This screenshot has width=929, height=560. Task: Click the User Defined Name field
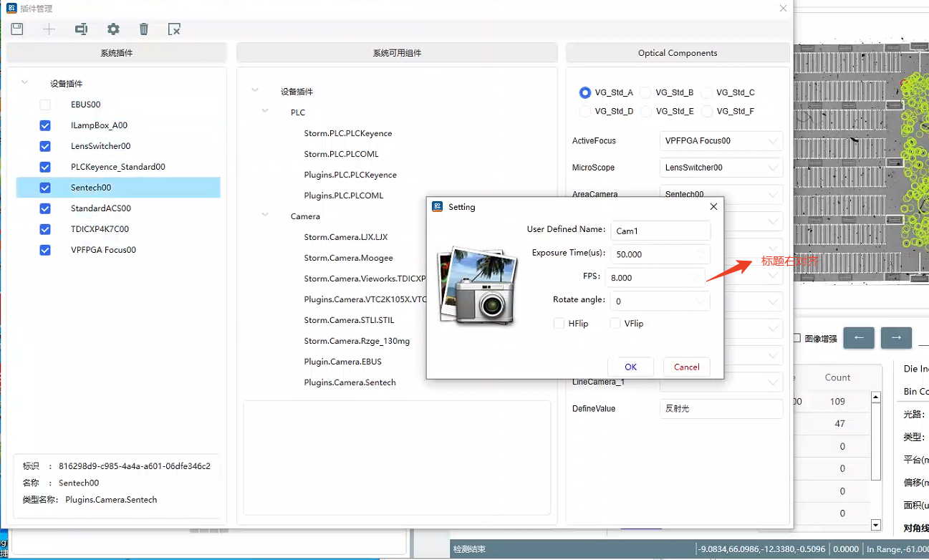660,230
